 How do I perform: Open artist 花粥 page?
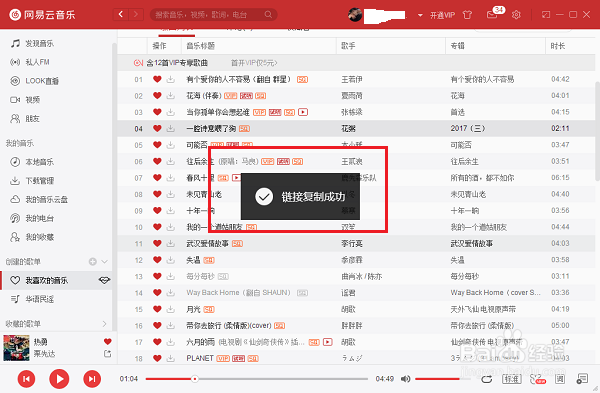(348, 129)
